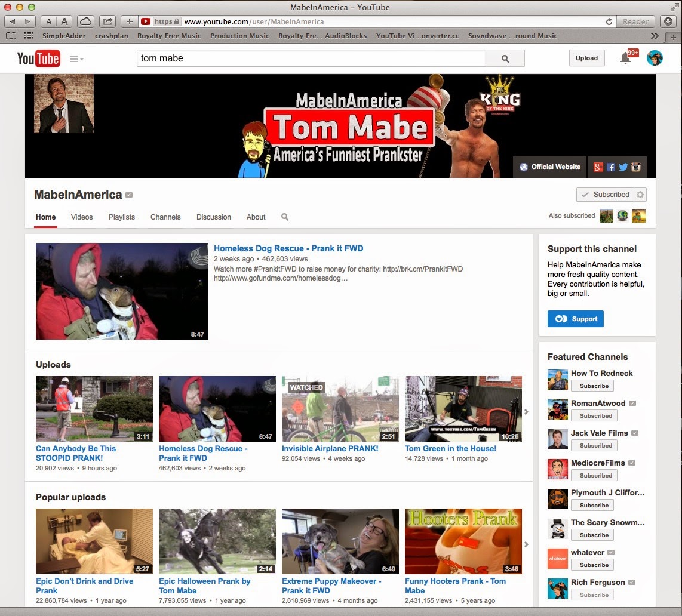Show next Uploads videos arrow
The width and height of the screenshot is (682, 616).
(526, 412)
